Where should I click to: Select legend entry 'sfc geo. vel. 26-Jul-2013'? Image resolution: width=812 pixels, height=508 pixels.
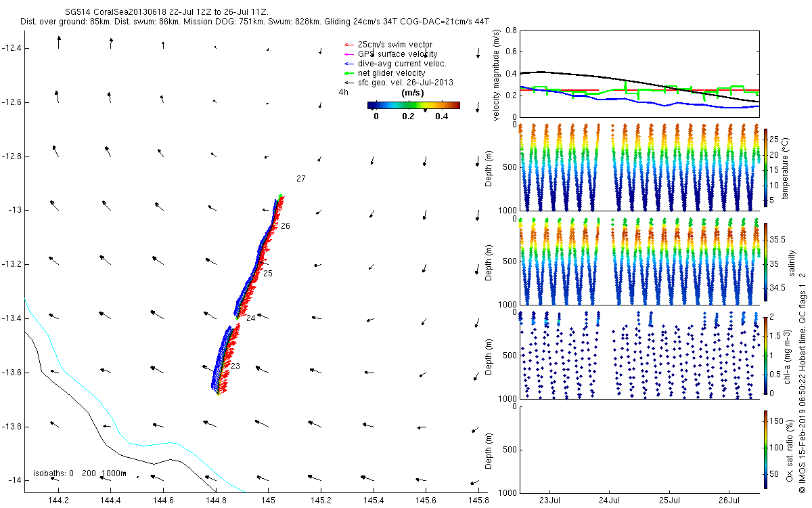tap(399, 83)
